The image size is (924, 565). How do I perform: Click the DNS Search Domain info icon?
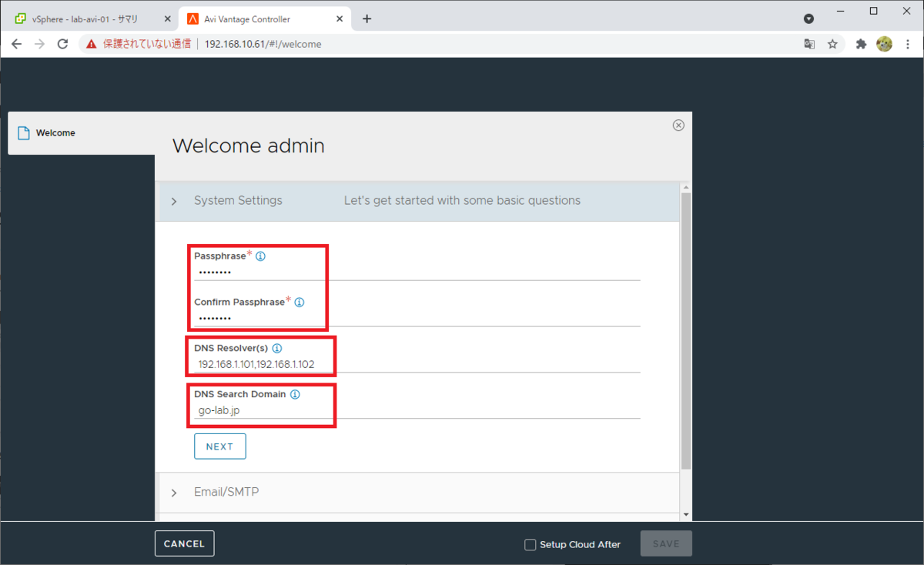click(x=295, y=394)
